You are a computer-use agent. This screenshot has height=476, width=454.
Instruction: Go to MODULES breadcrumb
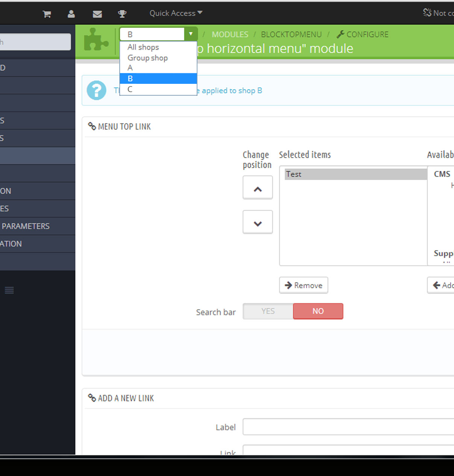230,35
